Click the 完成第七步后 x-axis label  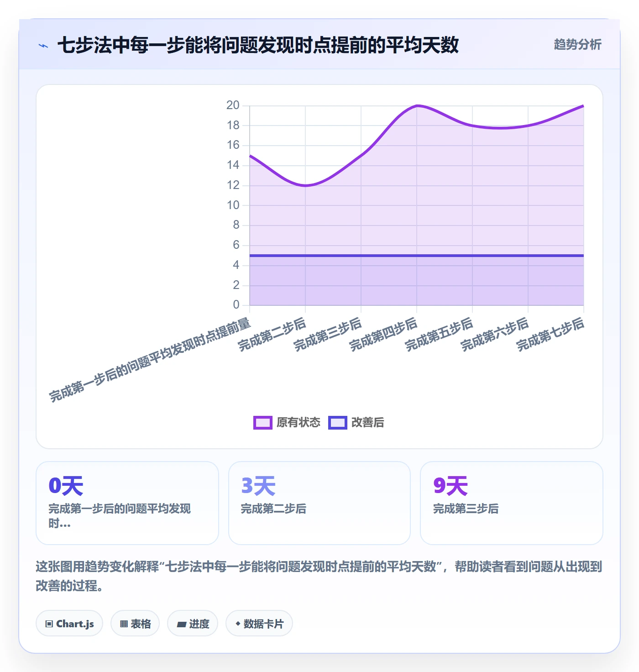coord(550,335)
